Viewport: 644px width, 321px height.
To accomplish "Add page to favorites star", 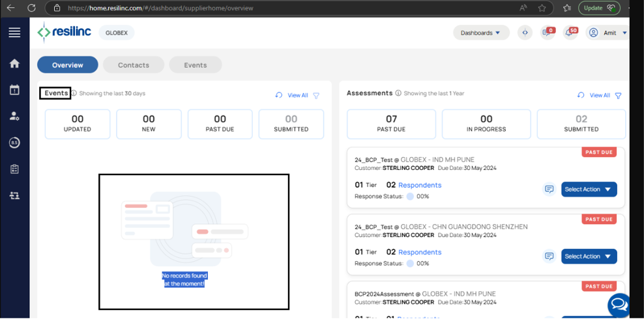I will click(x=542, y=8).
